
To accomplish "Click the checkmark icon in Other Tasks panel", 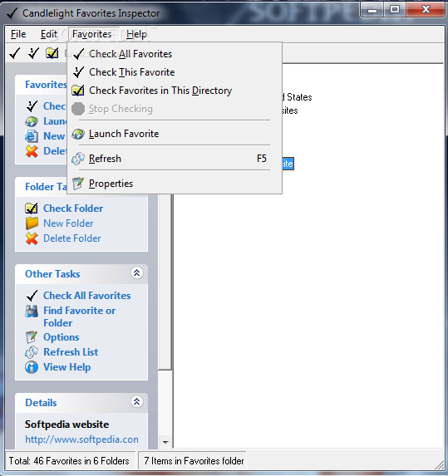I will (32, 296).
